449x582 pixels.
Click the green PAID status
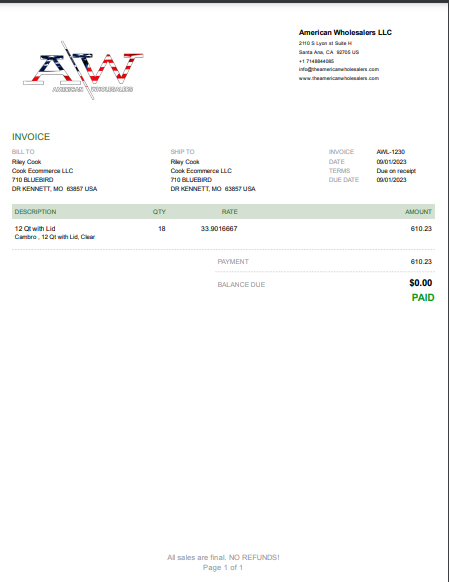click(423, 298)
